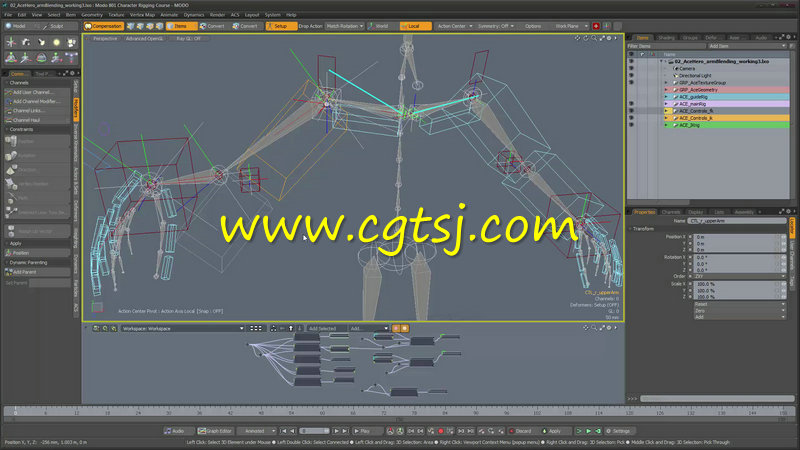
Task: Click the timeline ruler at frame 72
Action: click(x=384, y=411)
